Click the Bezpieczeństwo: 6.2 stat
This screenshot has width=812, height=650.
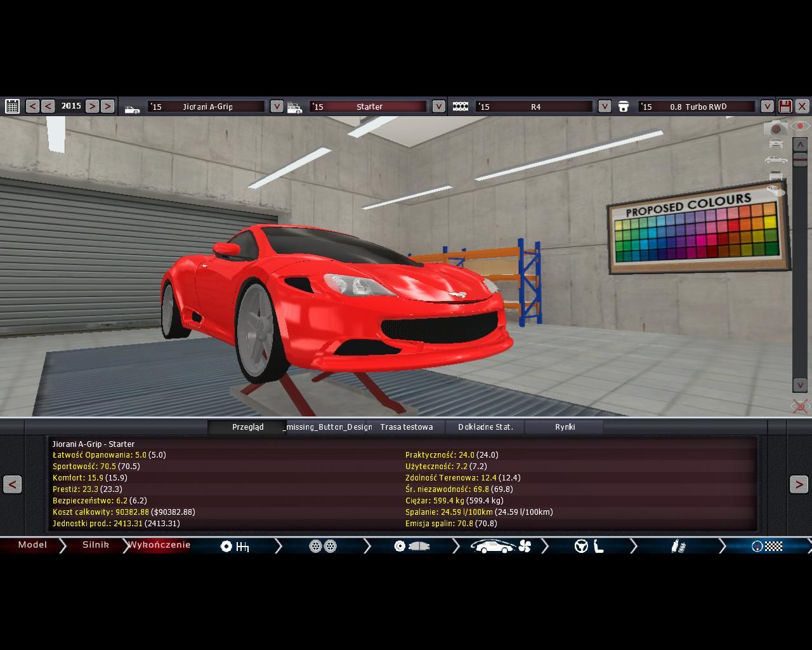[100, 501]
